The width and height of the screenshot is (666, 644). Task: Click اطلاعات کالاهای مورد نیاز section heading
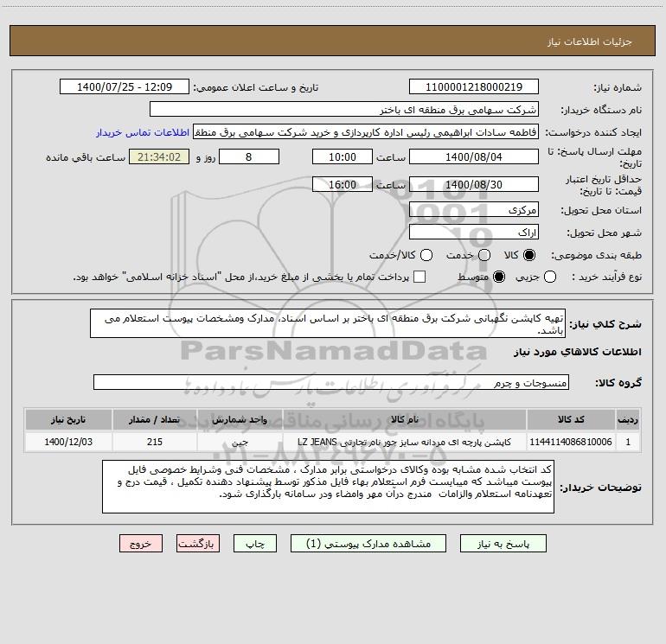coord(577,352)
